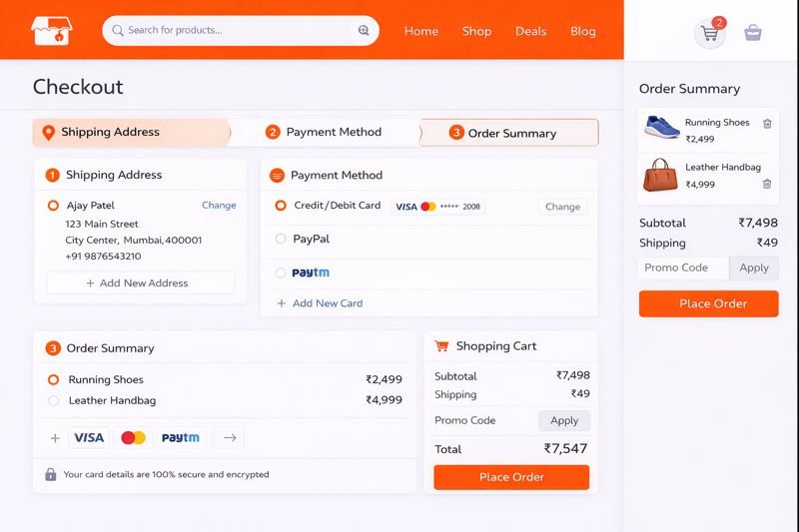Expand Add New Card option
The height and width of the screenshot is (532, 799).
coord(320,303)
